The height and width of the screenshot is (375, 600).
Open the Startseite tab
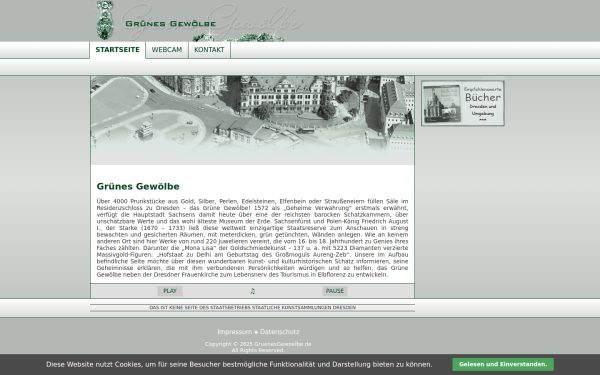(x=117, y=50)
